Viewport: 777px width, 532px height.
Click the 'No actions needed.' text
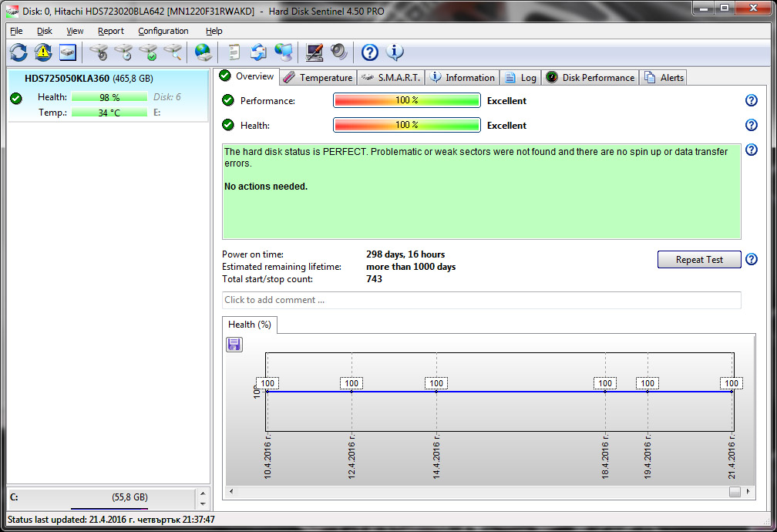pos(266,187)
